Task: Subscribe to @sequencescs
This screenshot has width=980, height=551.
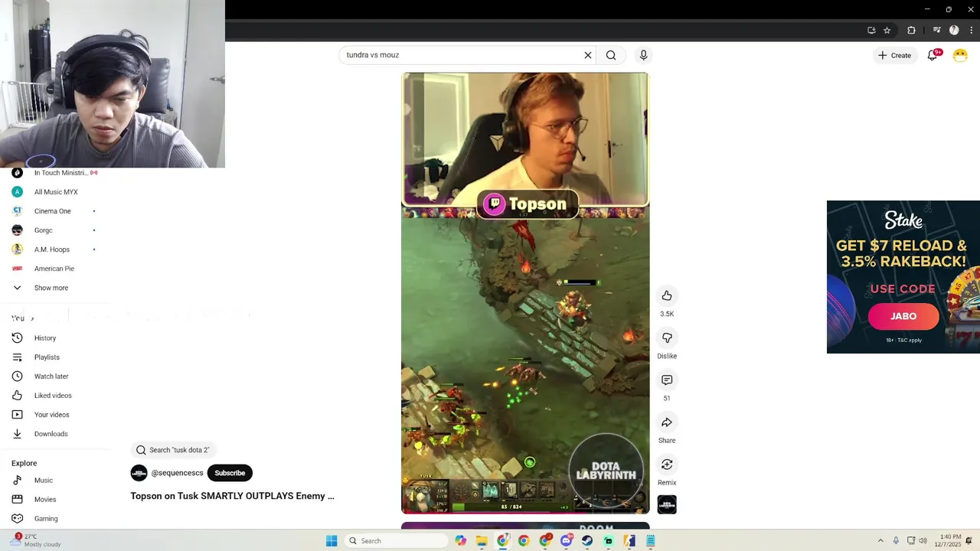Action: coord(230,473)
